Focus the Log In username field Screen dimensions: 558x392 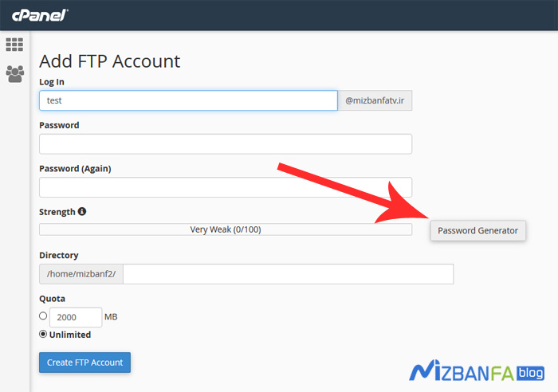[x=188, y=100]
